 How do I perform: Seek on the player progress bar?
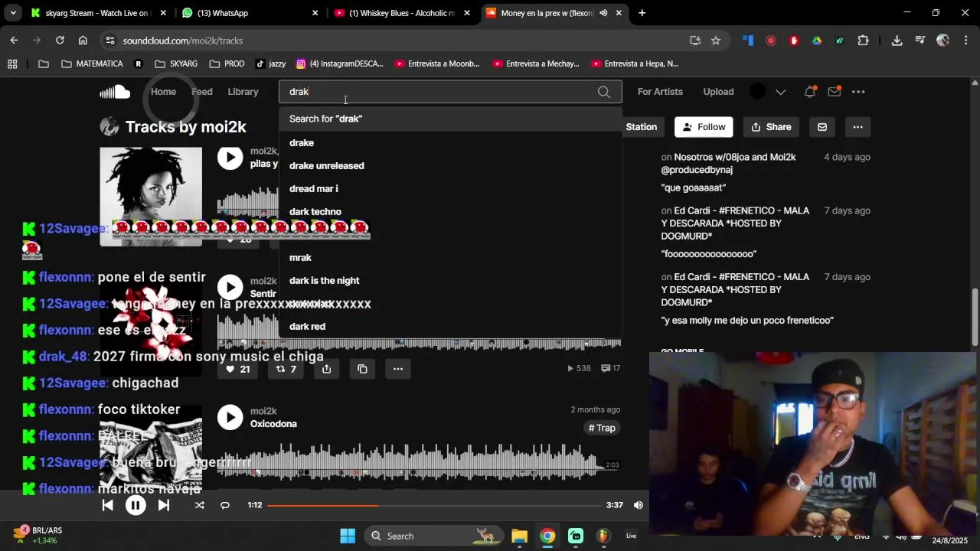click(434, 505)
